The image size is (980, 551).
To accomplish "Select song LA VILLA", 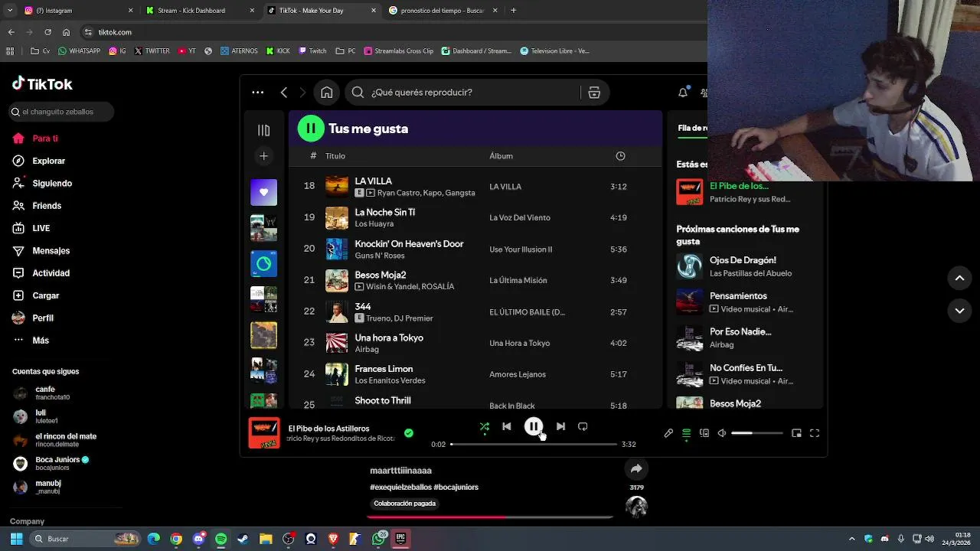I will click(374, 181).
